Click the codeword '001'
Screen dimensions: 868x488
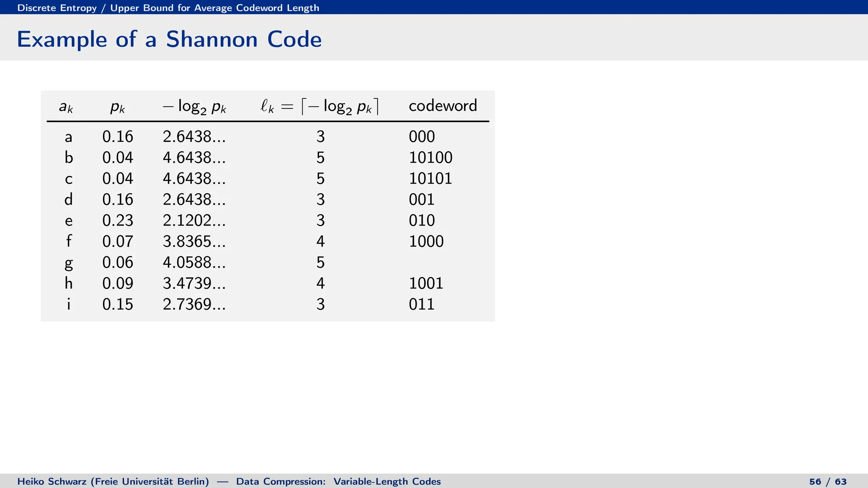pyautogui.click(x=422, y=200)
